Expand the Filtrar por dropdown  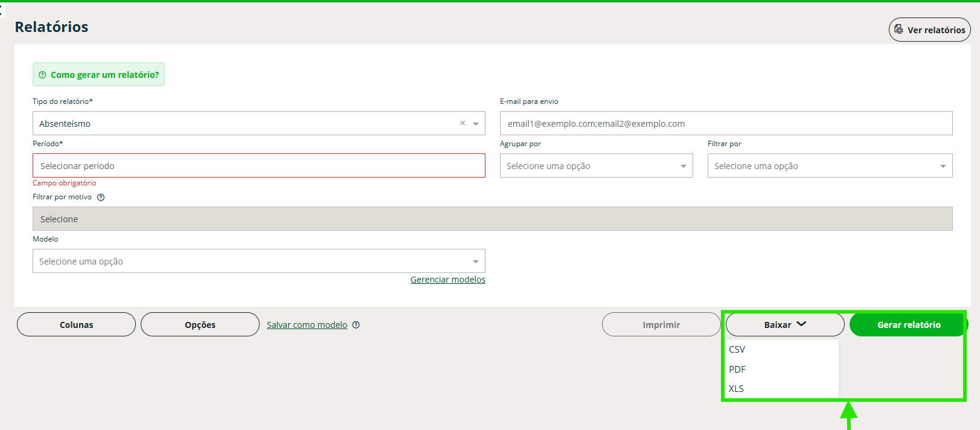coord(830,165)
